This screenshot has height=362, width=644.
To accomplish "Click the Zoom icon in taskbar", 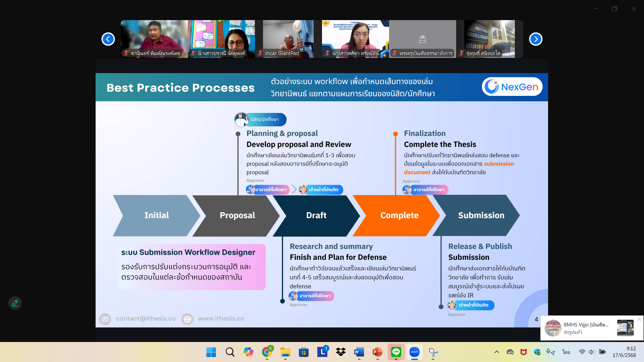I will pyautogui.click(x=415, y=352).
